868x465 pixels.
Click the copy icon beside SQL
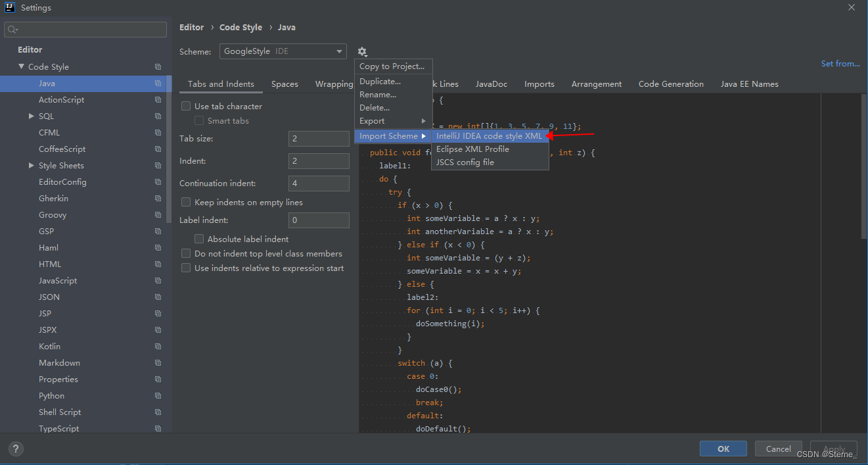tap(158, 116)
